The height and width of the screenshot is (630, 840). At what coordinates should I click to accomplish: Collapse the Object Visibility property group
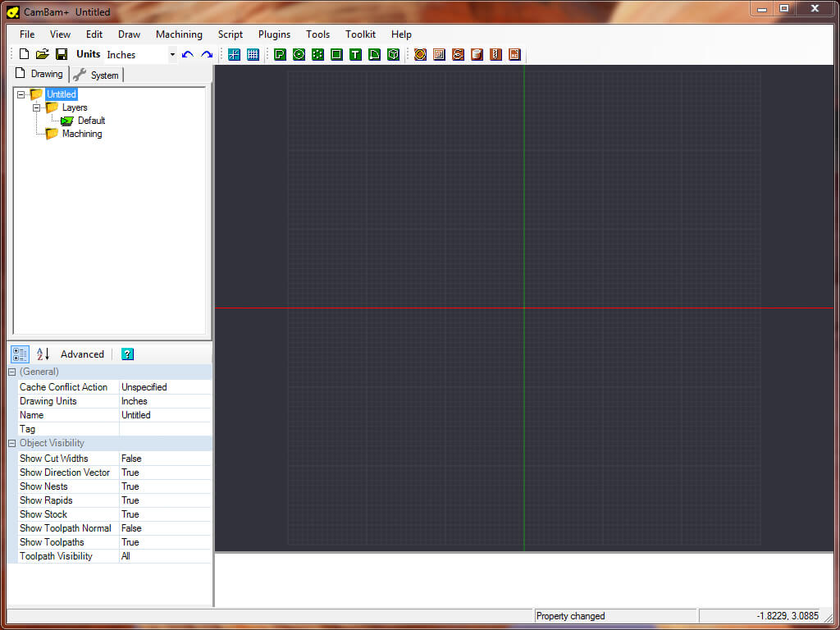point(12,443)
